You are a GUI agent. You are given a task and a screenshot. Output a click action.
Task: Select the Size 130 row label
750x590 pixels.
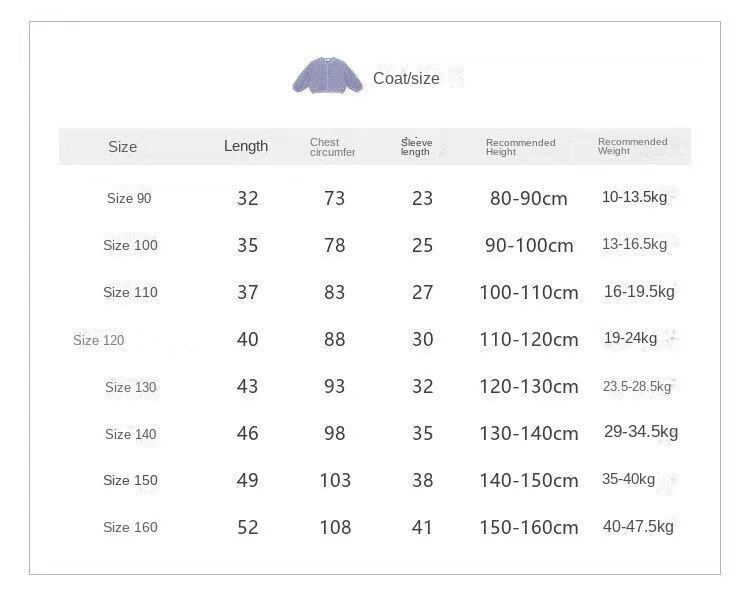coord(131,387)
